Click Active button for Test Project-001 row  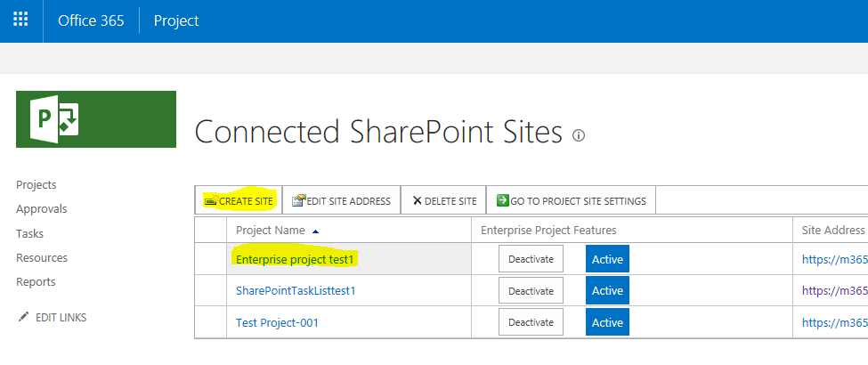click(x=607, y=321)
